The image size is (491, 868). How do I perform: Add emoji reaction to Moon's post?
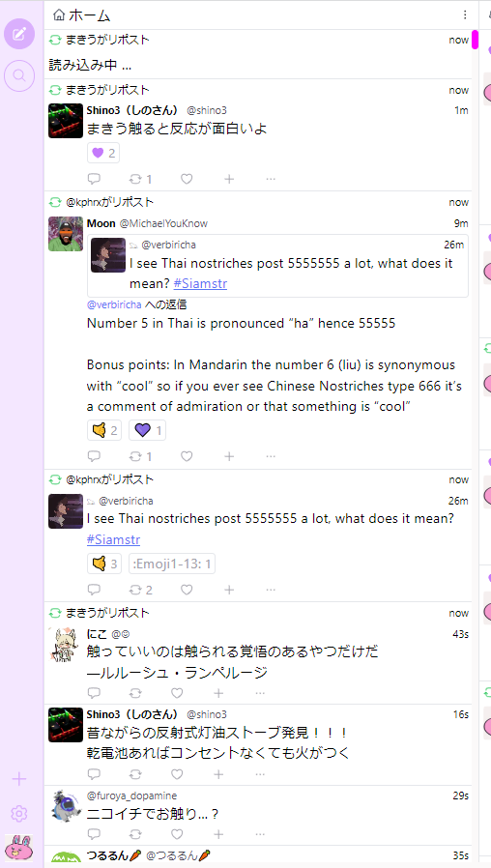pyautogui.click(x=229, y=456)
